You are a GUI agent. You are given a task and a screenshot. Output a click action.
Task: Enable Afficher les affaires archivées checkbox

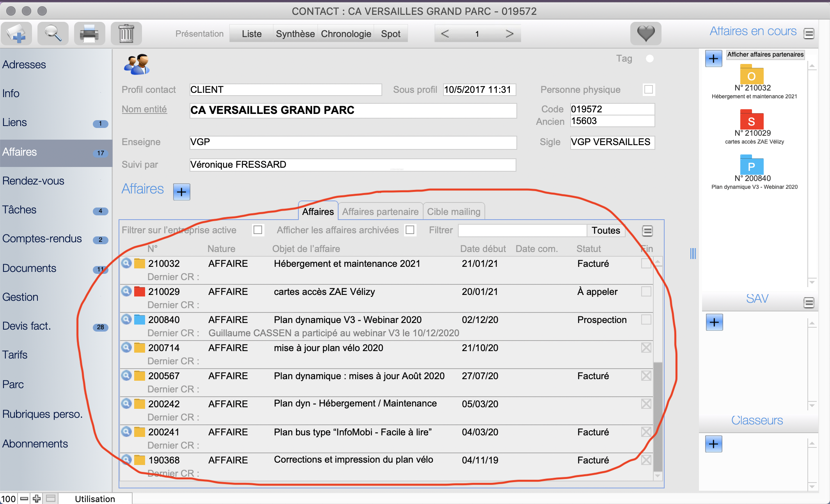coord(410,230)
